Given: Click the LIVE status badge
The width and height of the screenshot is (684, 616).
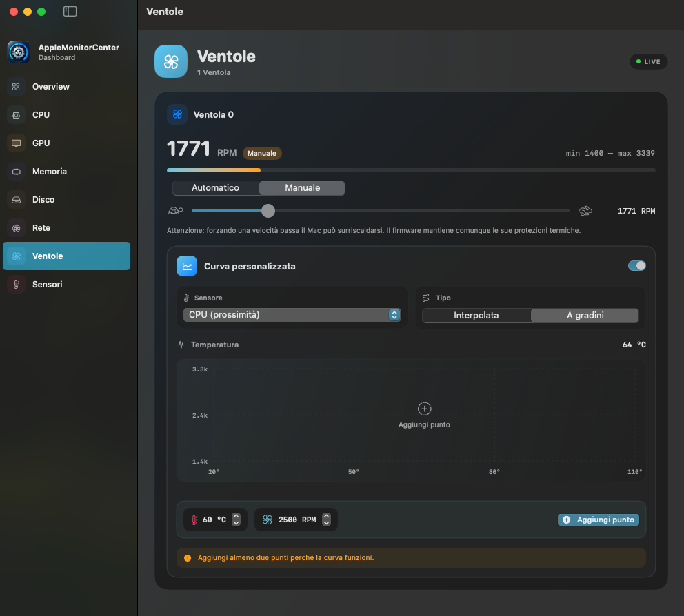Looking at the screenshot, I should [x=648, y=62].
